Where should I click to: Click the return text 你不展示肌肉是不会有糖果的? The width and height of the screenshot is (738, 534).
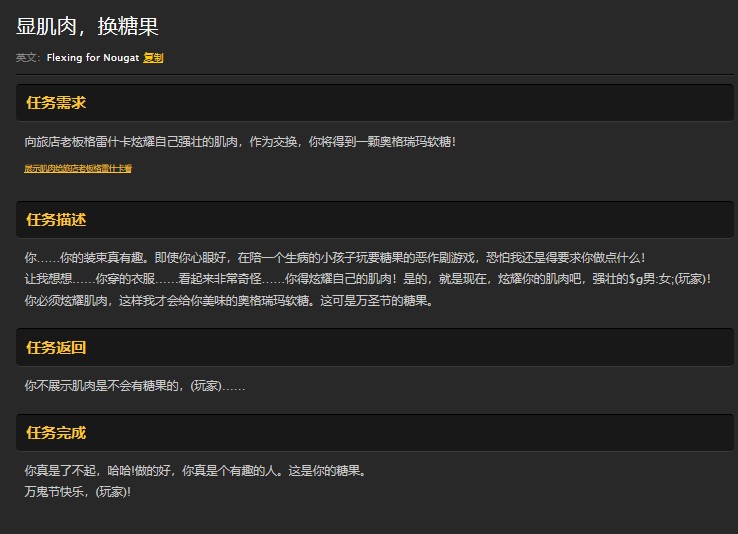134,385
